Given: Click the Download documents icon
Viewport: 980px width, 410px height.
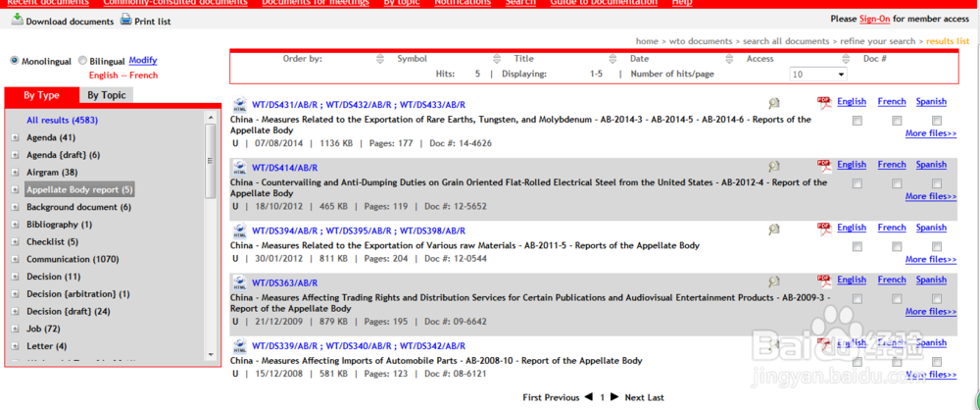Looking at the screenshot, I should [18, 20].
